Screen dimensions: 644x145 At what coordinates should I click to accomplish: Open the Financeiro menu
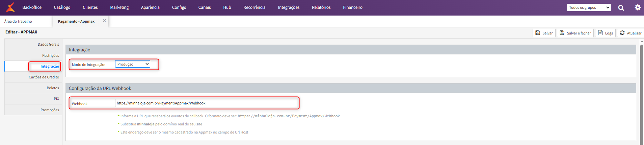353,7
